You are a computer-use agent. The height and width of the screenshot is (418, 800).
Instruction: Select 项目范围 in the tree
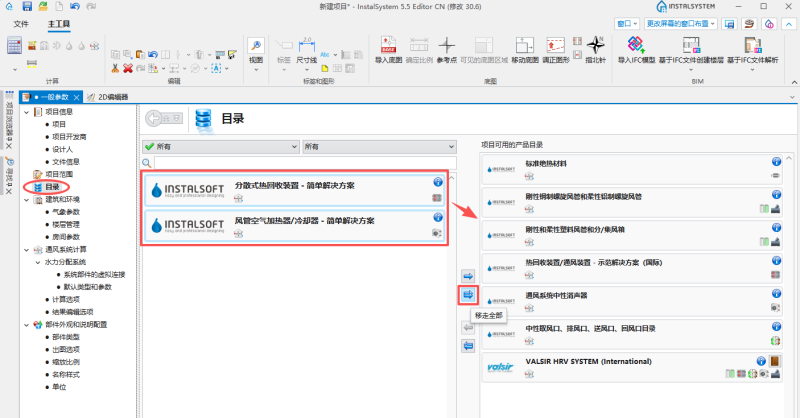point(59,175)
